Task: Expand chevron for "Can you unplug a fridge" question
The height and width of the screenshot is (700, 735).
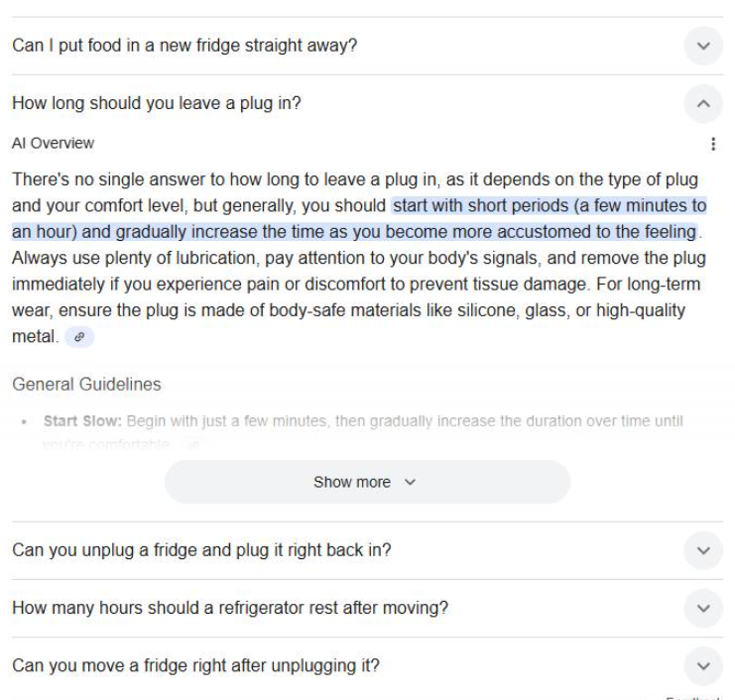Action: [x=703, y=550]
